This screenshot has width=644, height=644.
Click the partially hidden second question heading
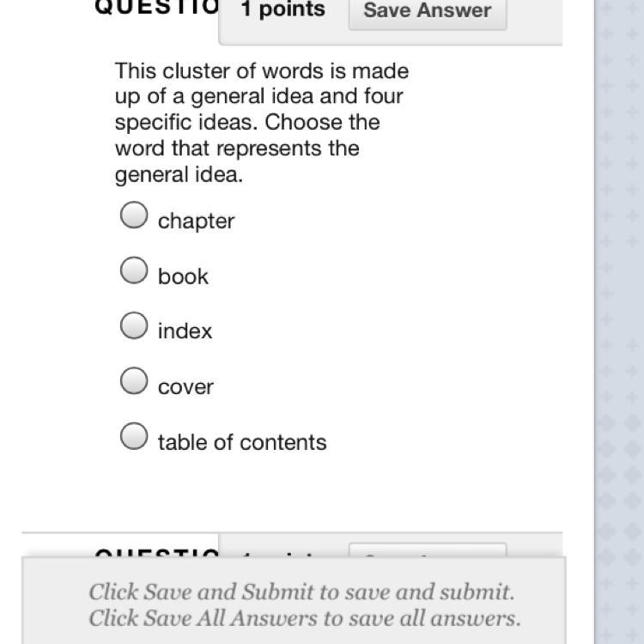(x=156, y=552)
